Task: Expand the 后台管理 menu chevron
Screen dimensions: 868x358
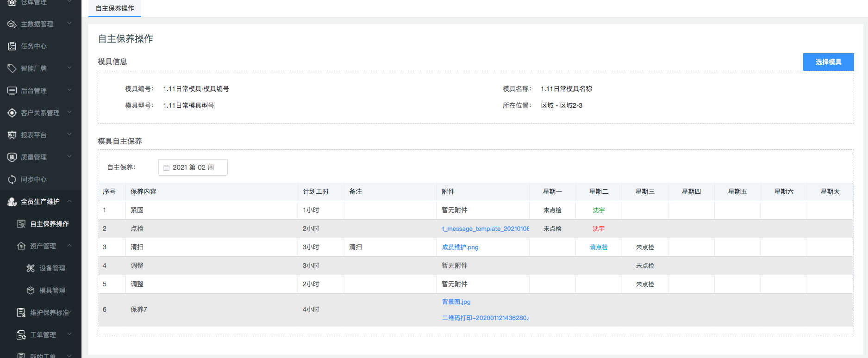Action: coord(69,90)
